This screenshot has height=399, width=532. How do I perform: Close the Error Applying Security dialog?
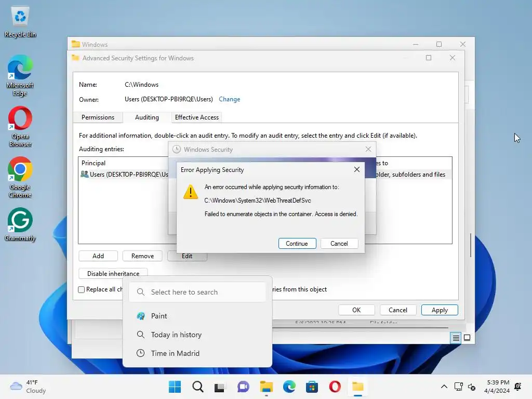pyautogui.click(x=356, y=169)
